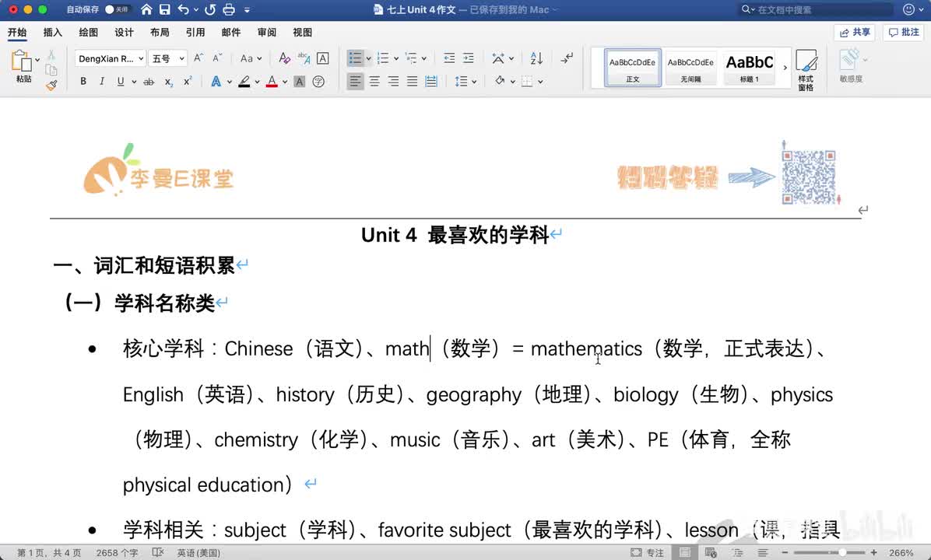Apply distributed alignment
931x560 pixels.
431,81
